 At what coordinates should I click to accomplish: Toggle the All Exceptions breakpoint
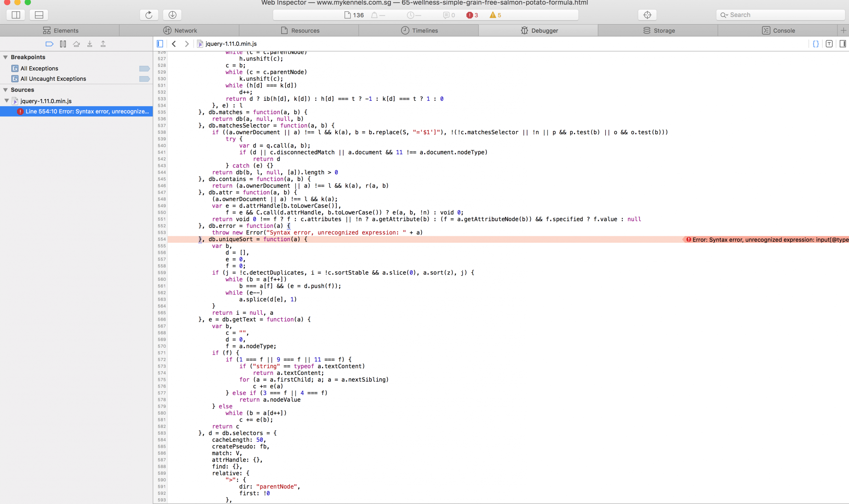[144, 69]
